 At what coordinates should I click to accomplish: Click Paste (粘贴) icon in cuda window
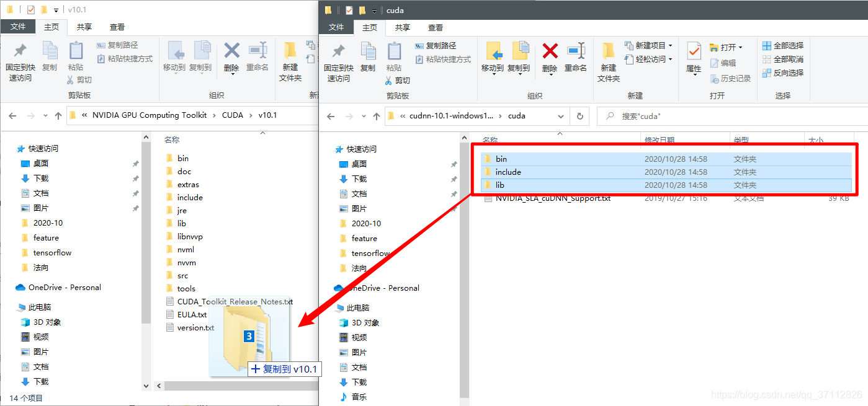click(394, 57)
